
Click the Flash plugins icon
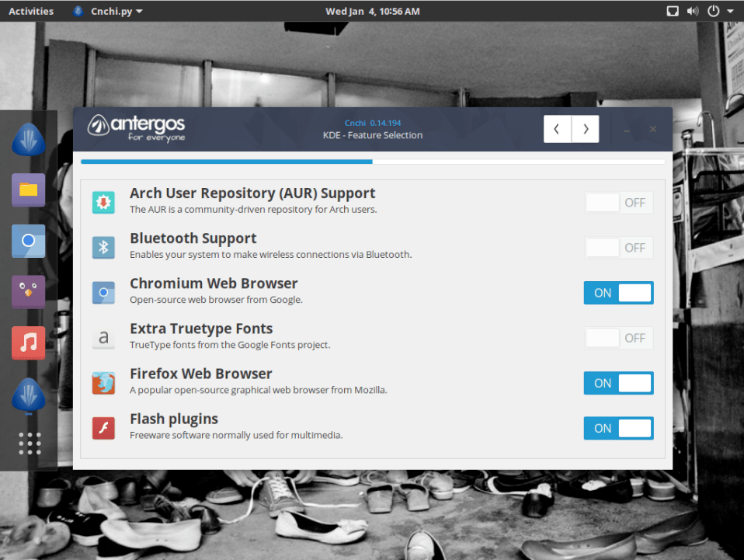pyautogui.click(x=103, y=428)
